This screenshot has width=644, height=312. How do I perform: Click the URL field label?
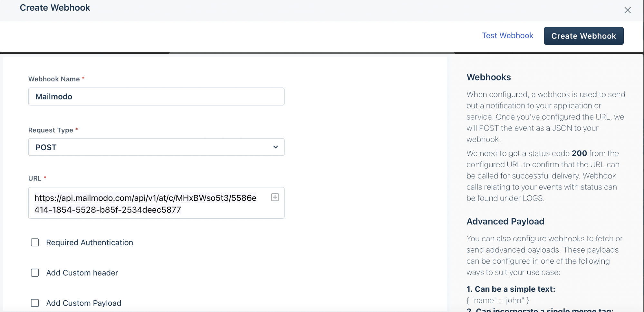coord(35,179)
